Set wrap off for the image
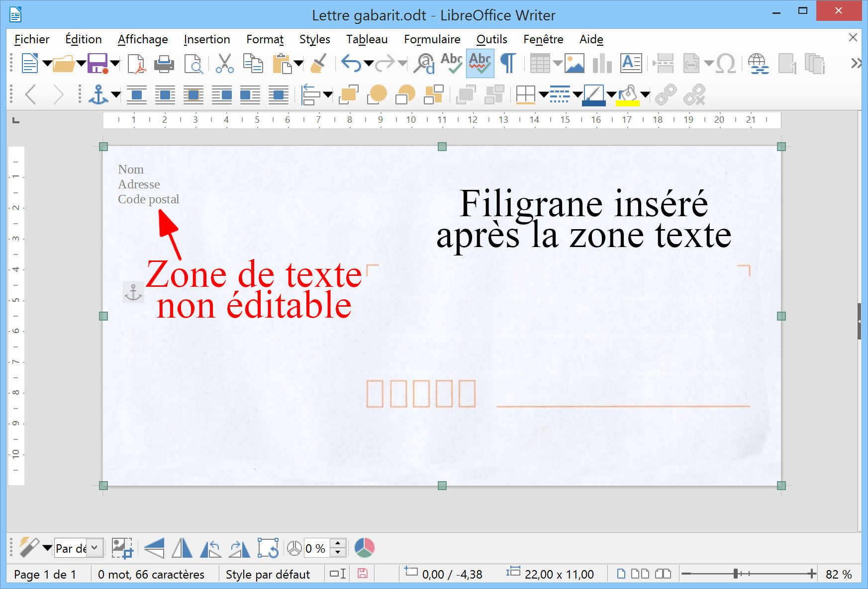The width and height of the screenshot is (868, 589). pyautogui.click(x=136, y=94)
